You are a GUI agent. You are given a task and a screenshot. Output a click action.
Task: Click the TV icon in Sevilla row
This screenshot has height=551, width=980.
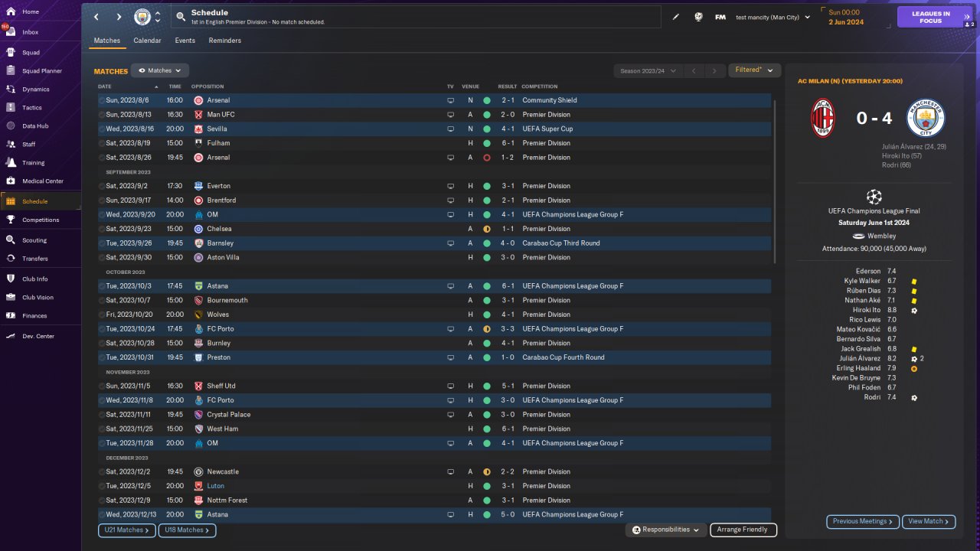(450, 129)
